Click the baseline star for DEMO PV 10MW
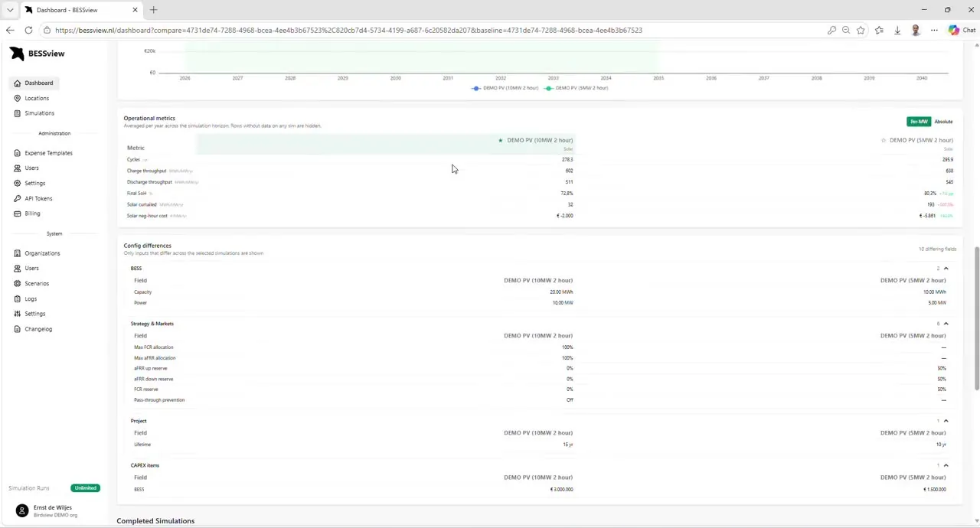 501,140
